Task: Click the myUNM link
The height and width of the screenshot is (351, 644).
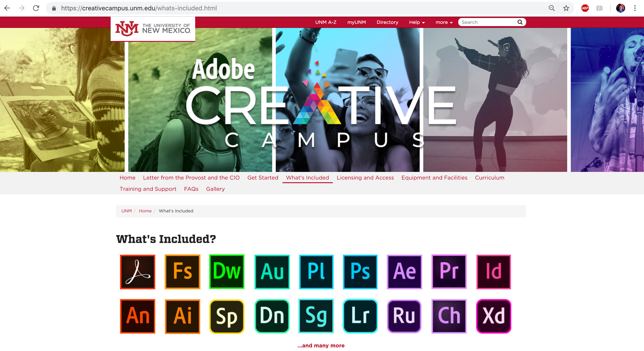Action: [x=356, y=22]
